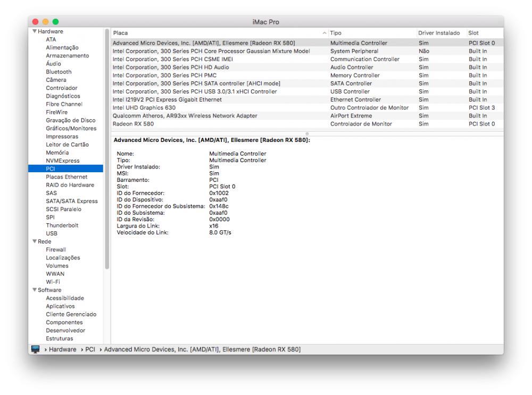Click PCI in the bottom path bar

click(x=90, y=349)
